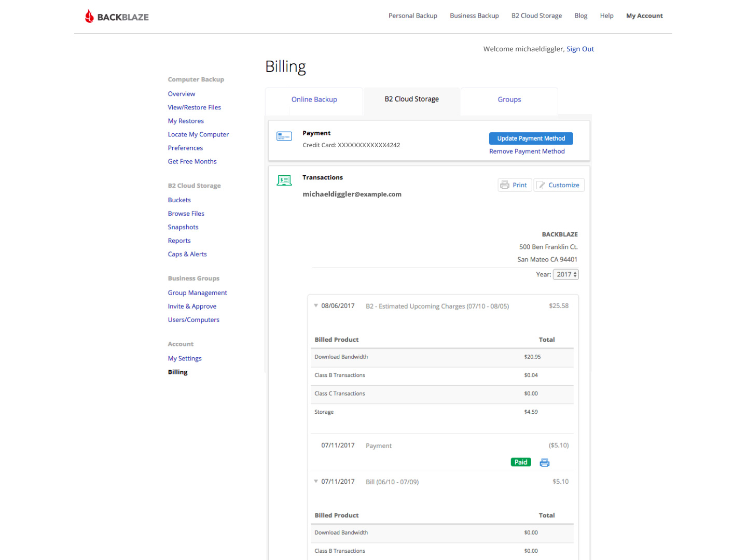Click the Sign Out link
The width and height of the screenshot is (747, 560).
coord(580,49)
